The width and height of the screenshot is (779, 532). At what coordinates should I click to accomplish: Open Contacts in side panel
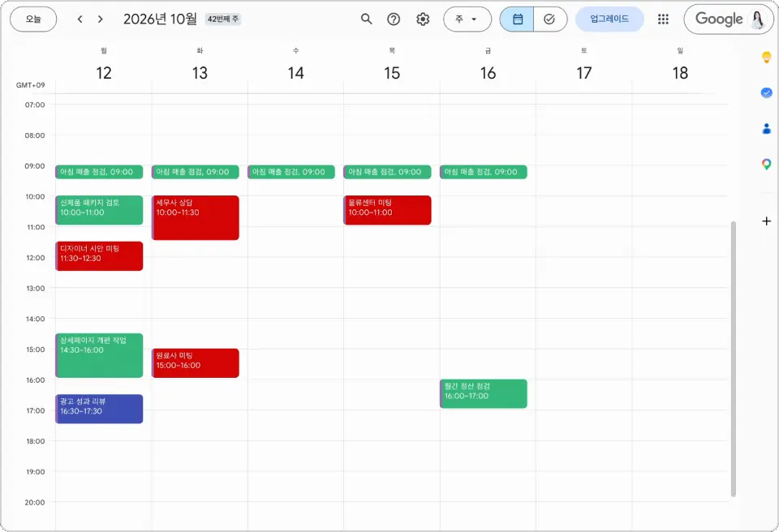click(767, 129)
